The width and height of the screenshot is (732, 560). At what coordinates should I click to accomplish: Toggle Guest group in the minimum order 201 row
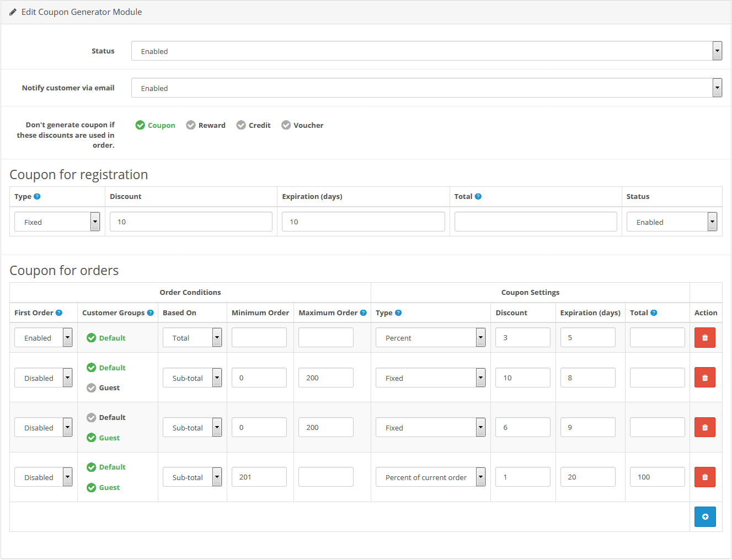pos(92,487)
